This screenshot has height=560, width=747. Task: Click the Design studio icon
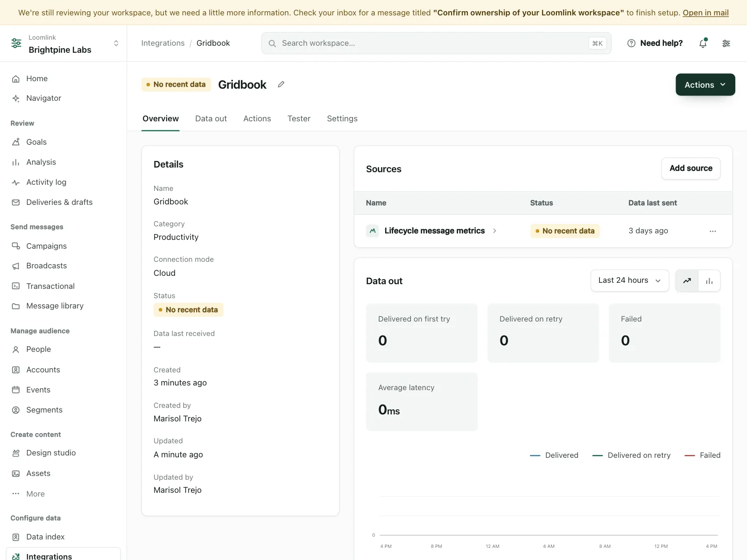coord(16,453)
